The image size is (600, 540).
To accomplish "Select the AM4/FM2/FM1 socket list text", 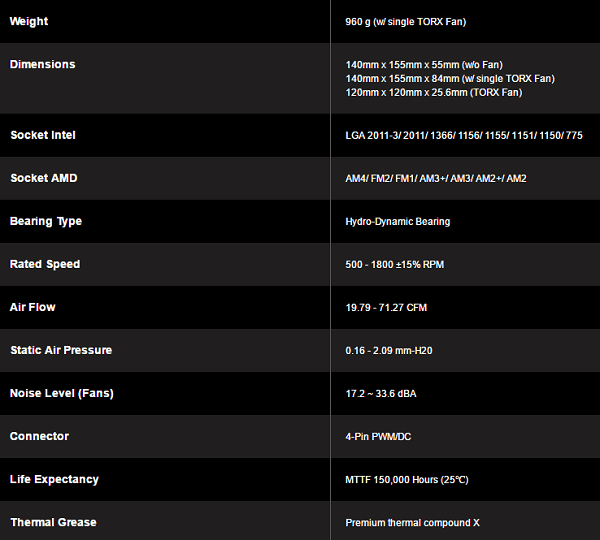I will pos(435,178).
